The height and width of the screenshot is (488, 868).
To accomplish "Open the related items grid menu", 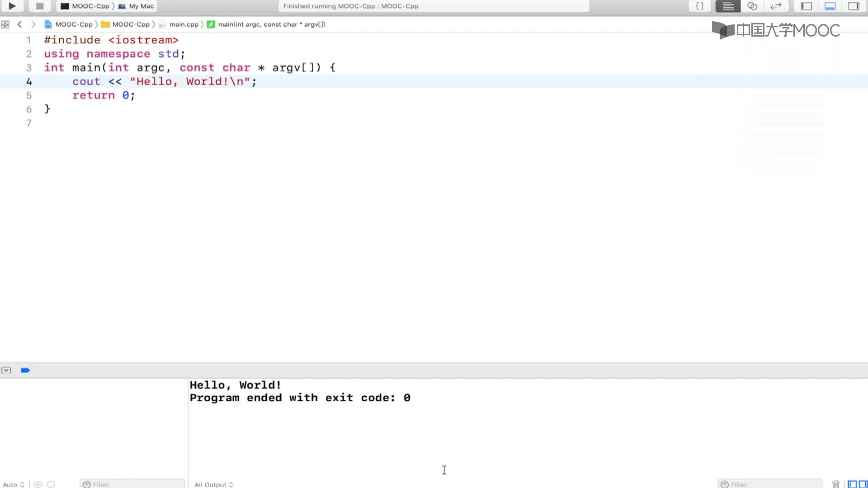I will pyautogui.click(x=5, y=24).
